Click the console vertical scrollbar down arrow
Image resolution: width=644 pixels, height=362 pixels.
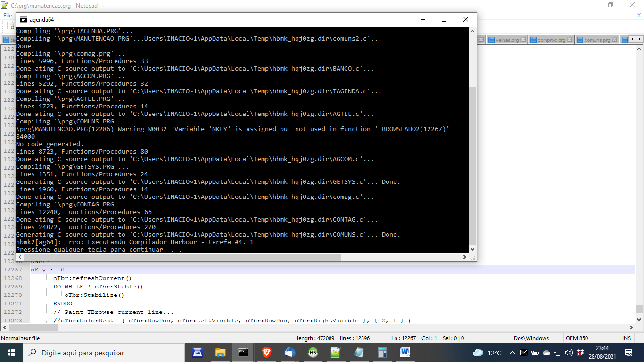coord(473,249)
